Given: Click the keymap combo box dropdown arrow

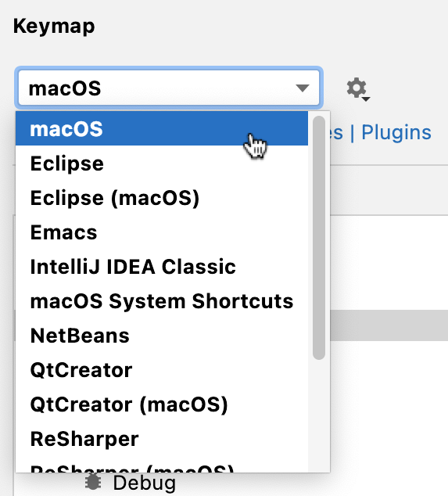Looking at the screenshot, I should (x=303, y=88).
